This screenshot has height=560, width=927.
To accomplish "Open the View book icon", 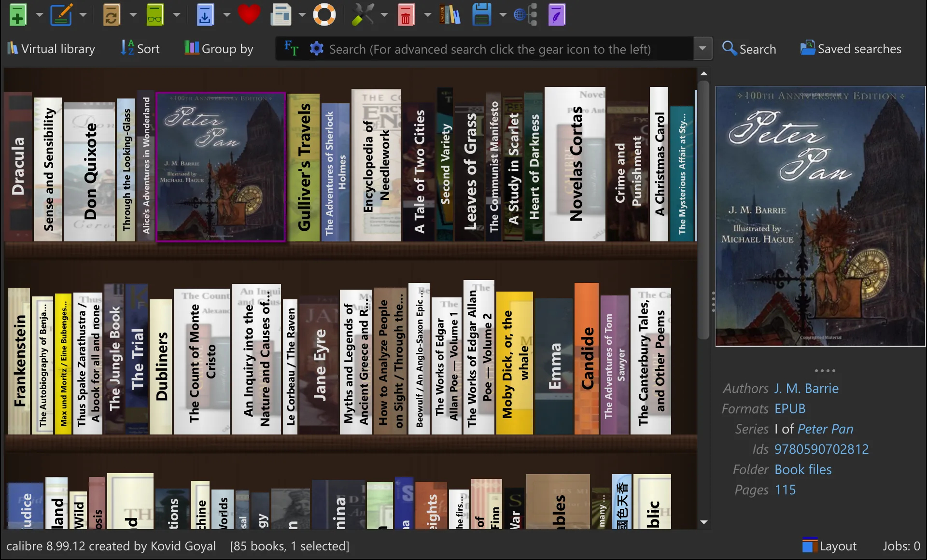I will pyautogui.click(x=155, y=14).
